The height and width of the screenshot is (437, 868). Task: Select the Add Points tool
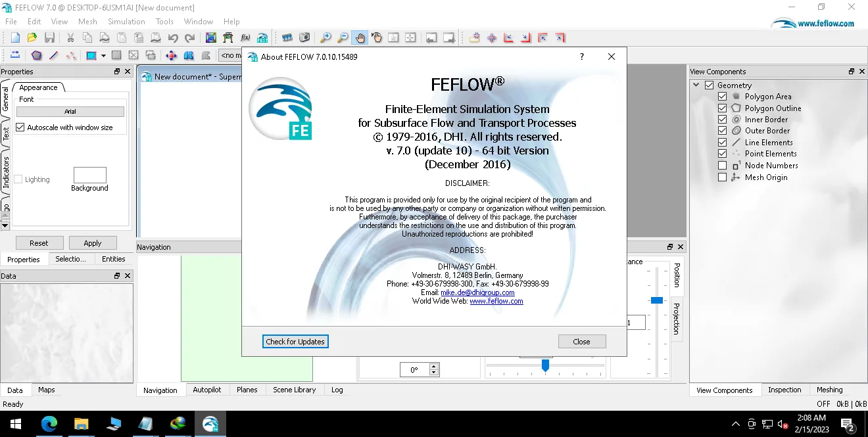point(71,56)
